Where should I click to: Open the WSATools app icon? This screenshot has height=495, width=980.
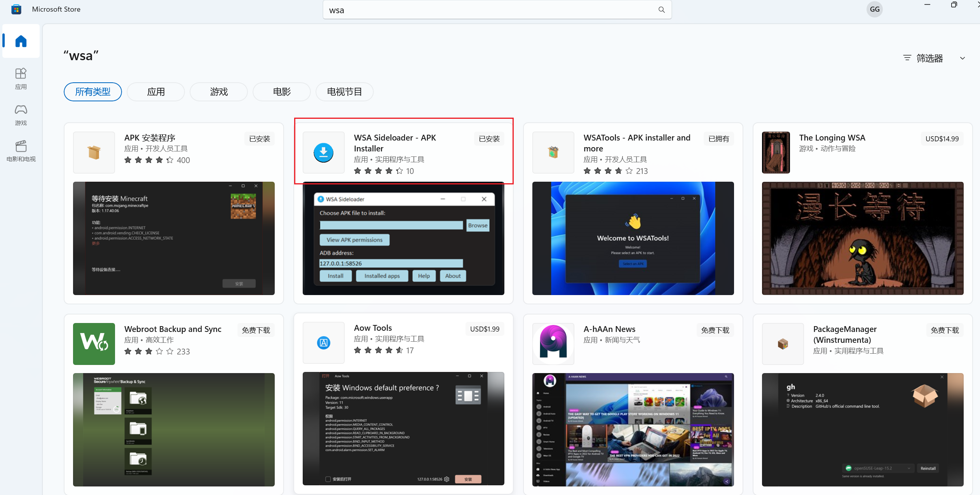point(553,152)
